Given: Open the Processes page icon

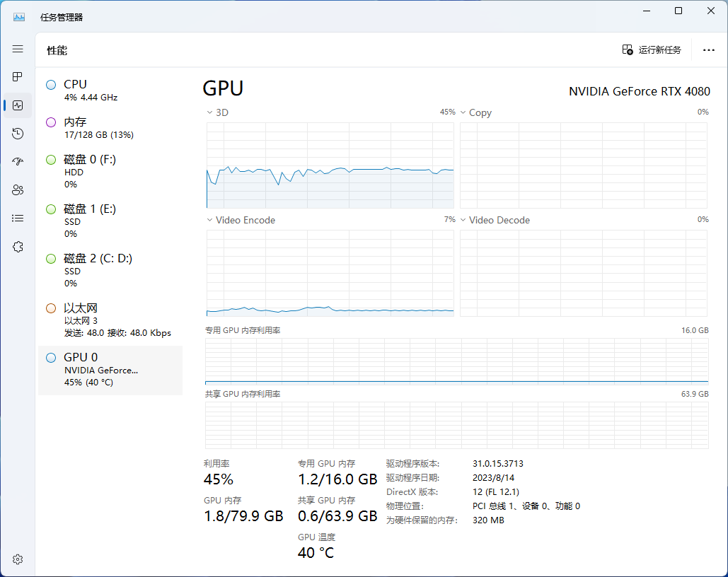Looking at the screenshot, I should 18,77.
